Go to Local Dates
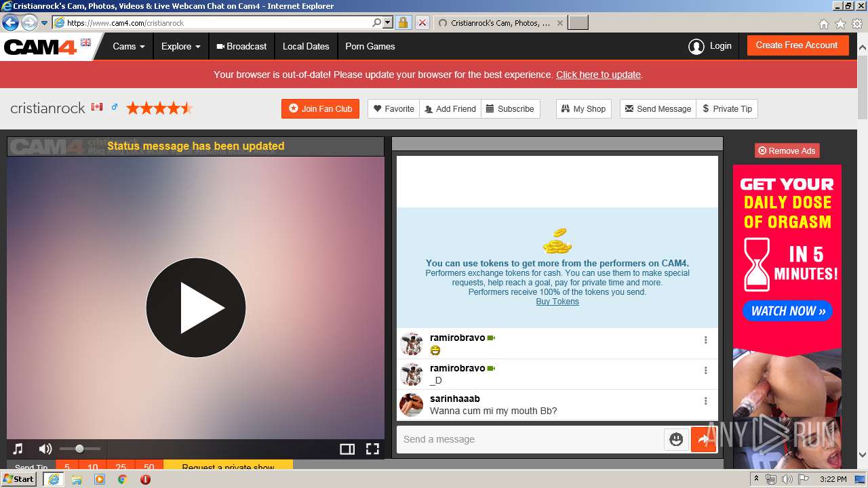The image size is (868, 488). 306,46
